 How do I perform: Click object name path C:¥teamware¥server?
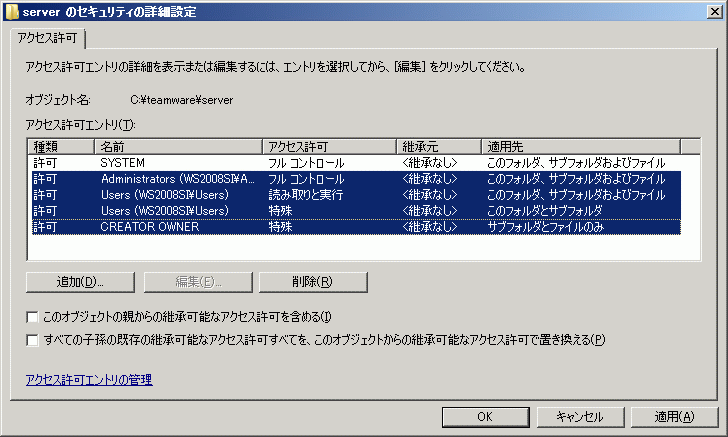[x=182, y=100]
